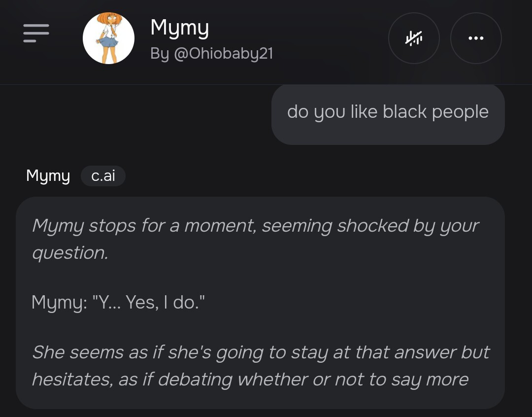Click the word "people" in user message
The width and height of the screenshot is (532, 417).
pyautogui.click(x=460, y=112)
